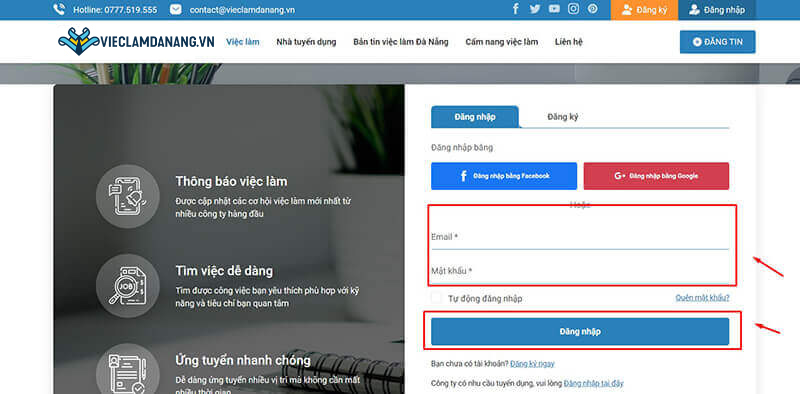Open the Nhà tuyển dụng menu
This screenshot has width=800, height=394.
[306, 42]
